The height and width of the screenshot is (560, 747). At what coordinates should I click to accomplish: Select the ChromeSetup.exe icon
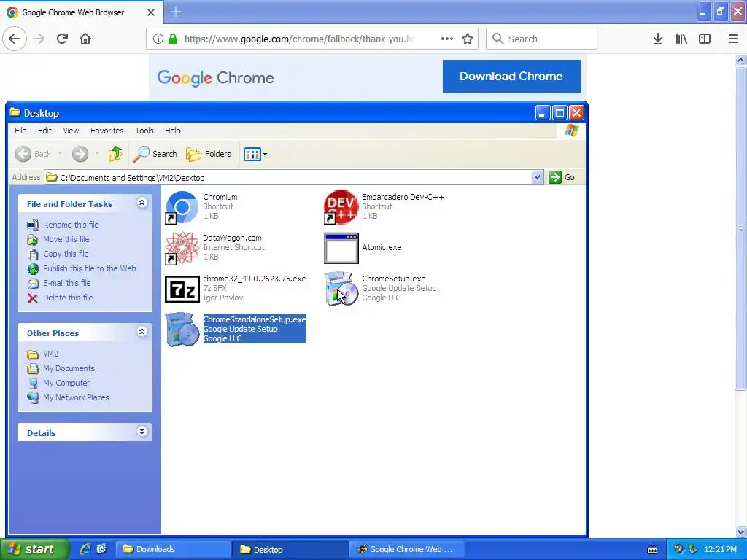(x=341, y=289)
